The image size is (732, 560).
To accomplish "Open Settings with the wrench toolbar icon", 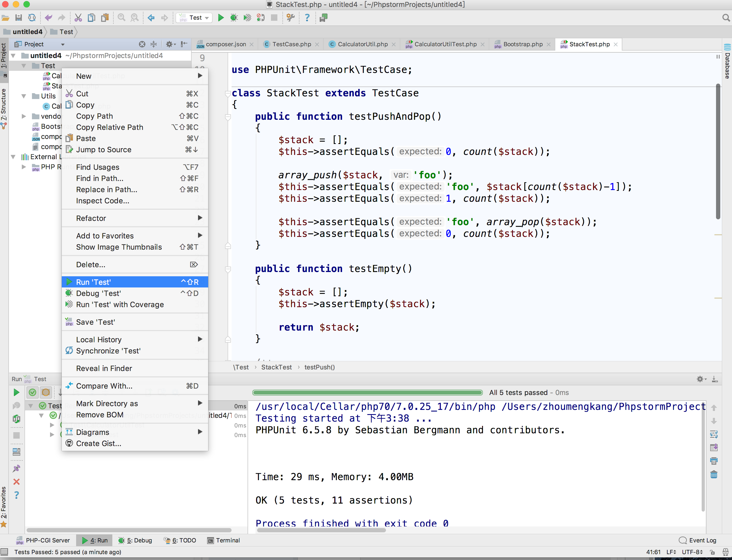I will (x=291, y=18).
